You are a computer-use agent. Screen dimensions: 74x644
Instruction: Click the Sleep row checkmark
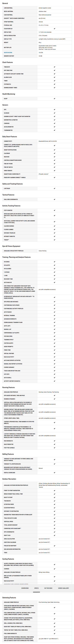click(x=54, y=99)
